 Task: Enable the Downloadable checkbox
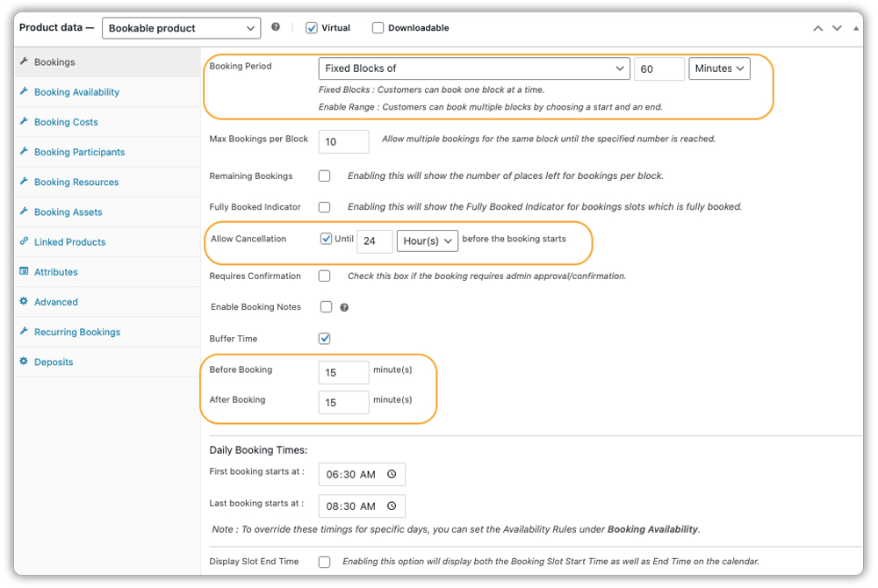(378, 27)
